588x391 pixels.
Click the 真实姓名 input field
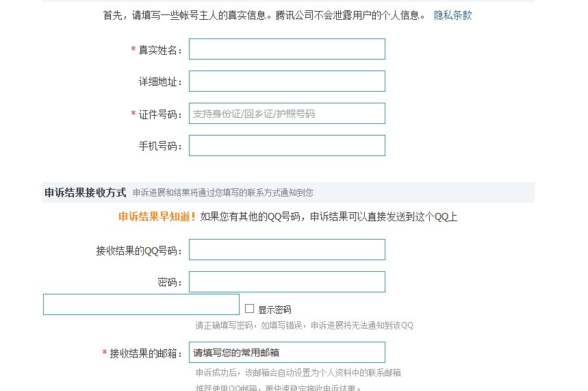tap(287, 49)
